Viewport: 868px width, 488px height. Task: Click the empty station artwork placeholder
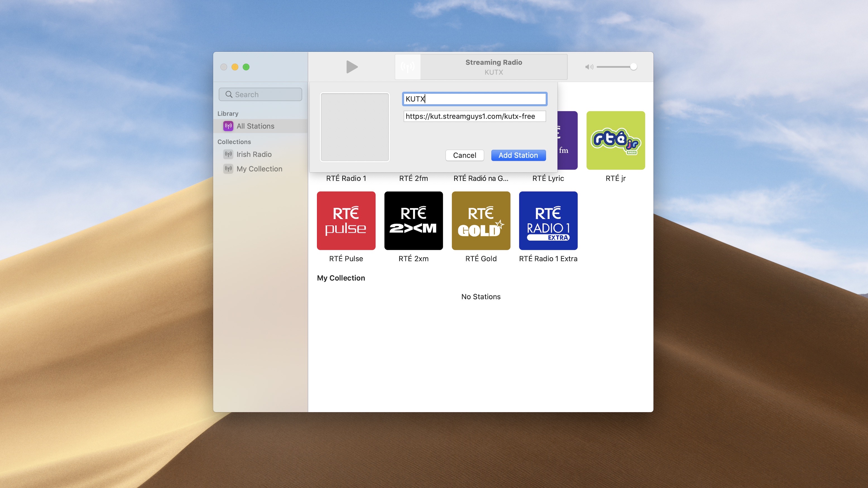tap(354, 127)
